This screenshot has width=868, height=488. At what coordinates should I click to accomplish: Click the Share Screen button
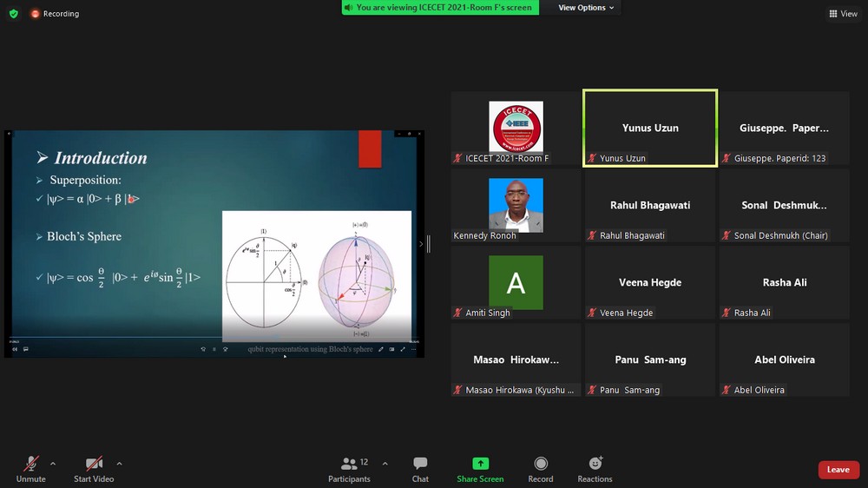click(x=480, y=469)
